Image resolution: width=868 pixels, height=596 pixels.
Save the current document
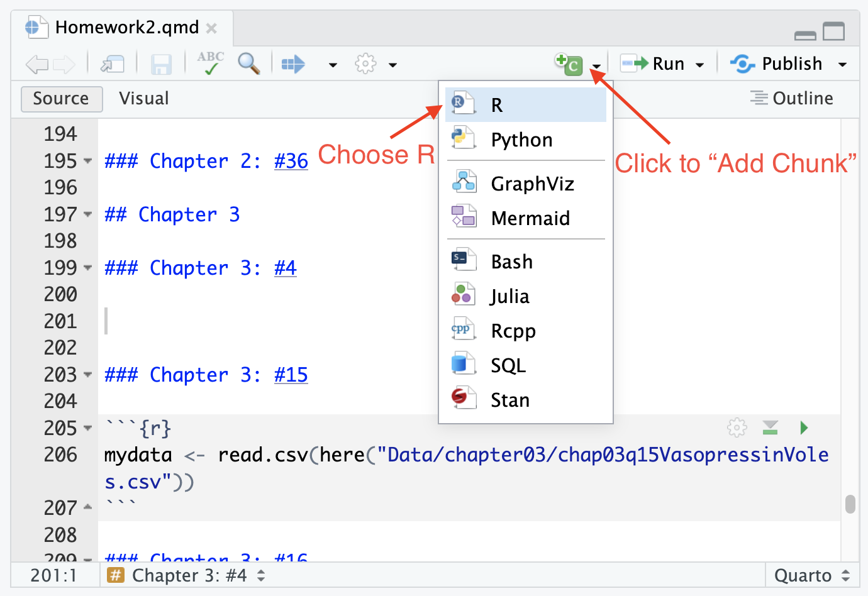click(161, 64)
